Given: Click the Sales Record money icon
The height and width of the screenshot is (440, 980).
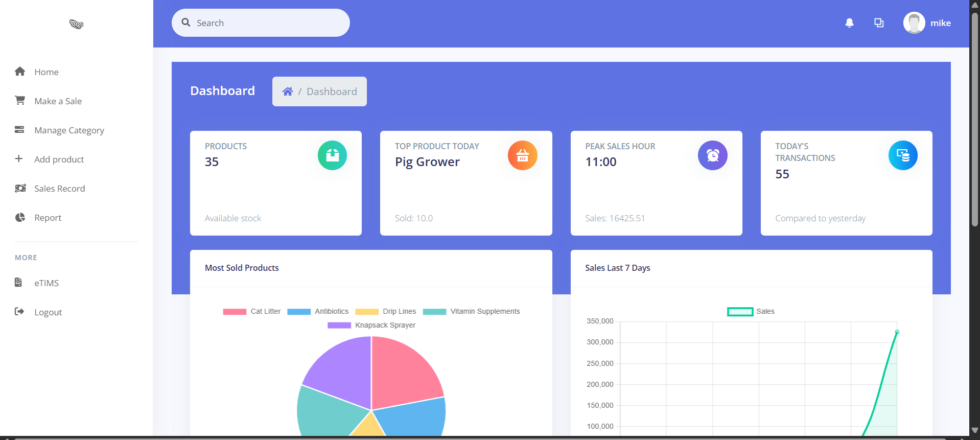Looking at the screenshot, I should click(x=20, y=188).
